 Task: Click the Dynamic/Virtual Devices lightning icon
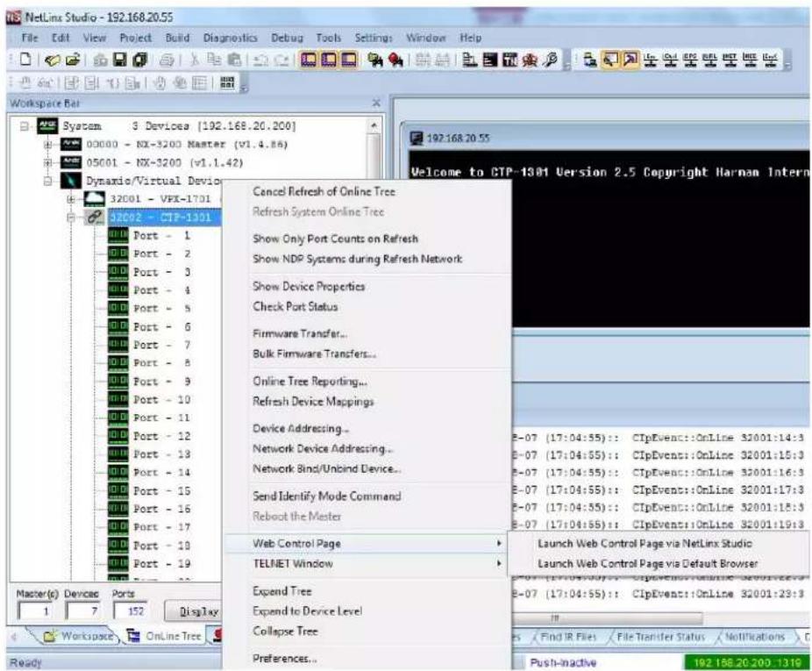click(x=71, y=181)
